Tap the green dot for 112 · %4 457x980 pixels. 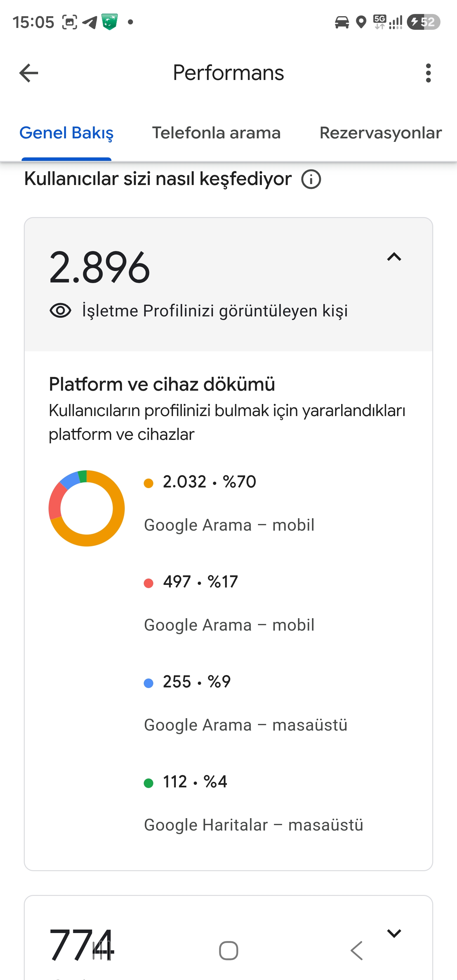pos(149,783)
